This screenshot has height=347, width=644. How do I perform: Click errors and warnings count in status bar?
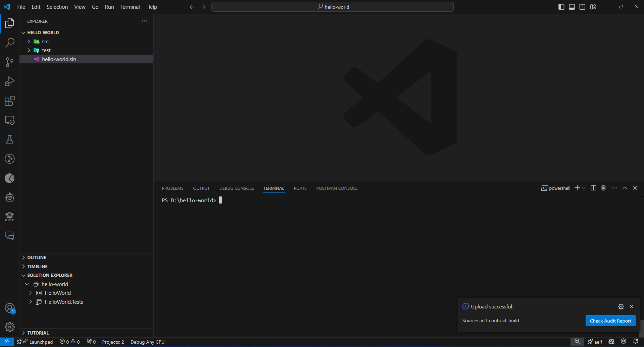[x=69, y=342]
